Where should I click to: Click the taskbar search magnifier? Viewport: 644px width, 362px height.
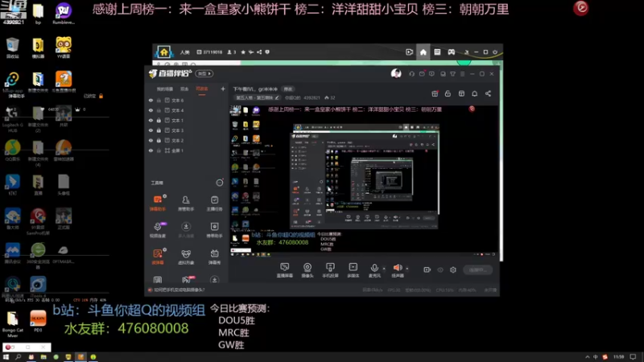(x=18, y=357)
